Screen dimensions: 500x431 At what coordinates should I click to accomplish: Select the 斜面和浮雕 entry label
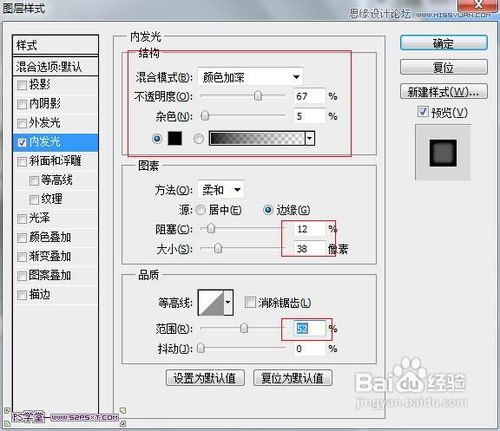click(x=55, y=161)
